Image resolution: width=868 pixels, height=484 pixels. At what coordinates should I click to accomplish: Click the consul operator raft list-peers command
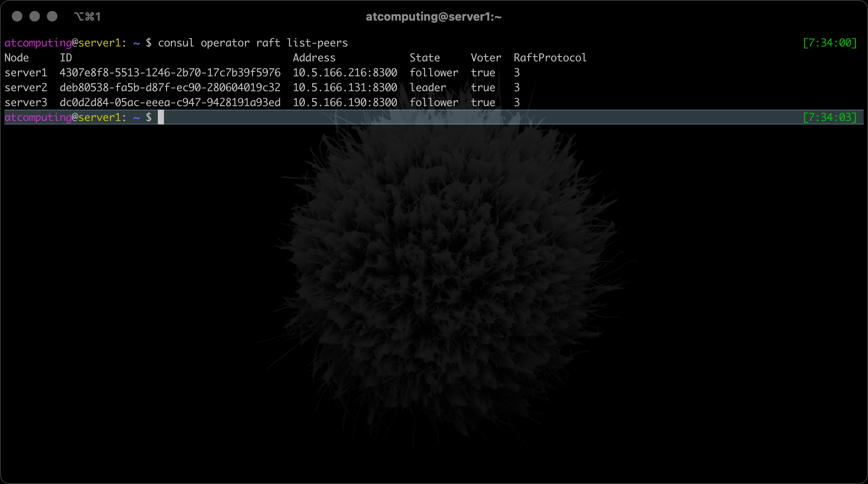[x=253, y=43]
